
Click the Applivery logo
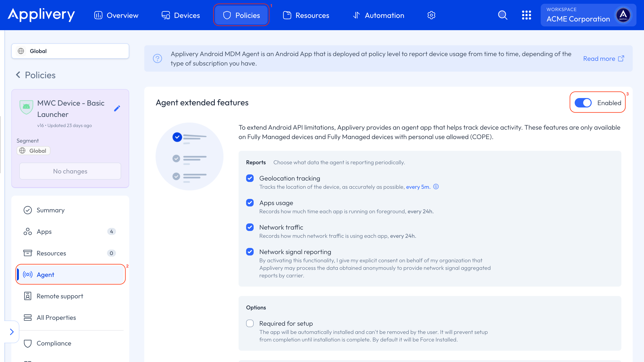click(x=41, y=15)
